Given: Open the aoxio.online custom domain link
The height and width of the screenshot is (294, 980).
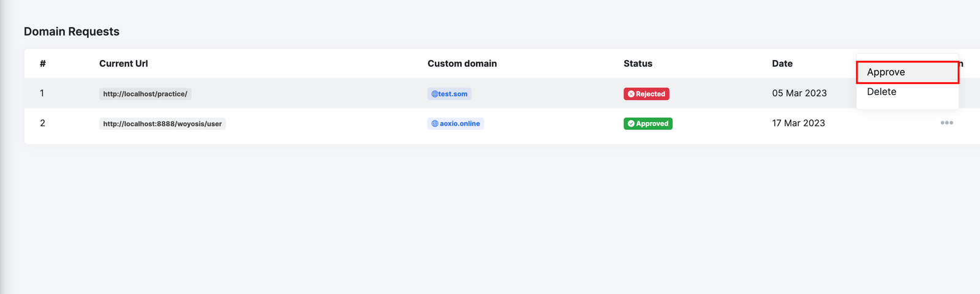Looking at the screenshot, I should [x=459, y=124].
